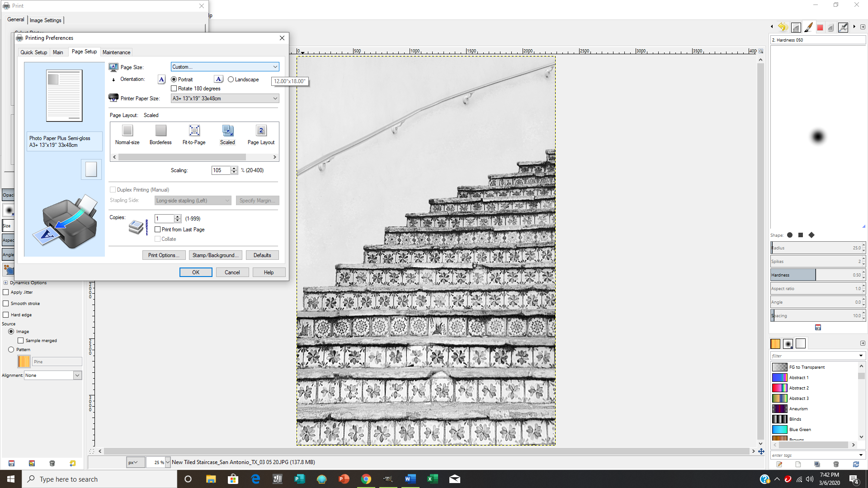Restore tool preset icon at bottom left
This screenshot has height=488, width=868.
pyautogui.click(x=32, y=463)
